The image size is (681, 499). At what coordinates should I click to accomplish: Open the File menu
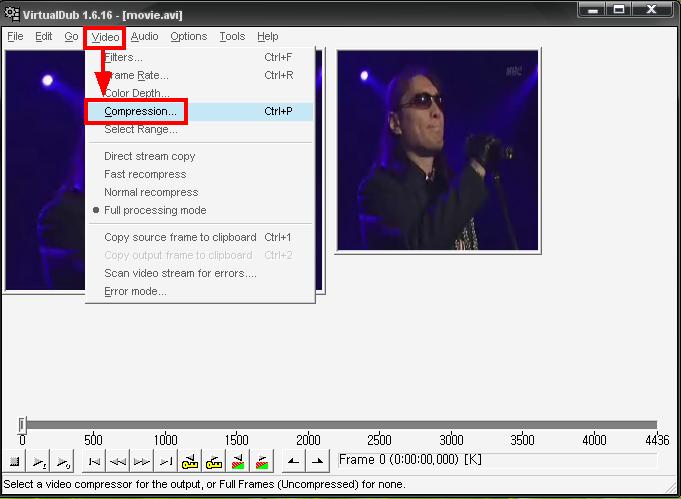click(x=15, y=36)
